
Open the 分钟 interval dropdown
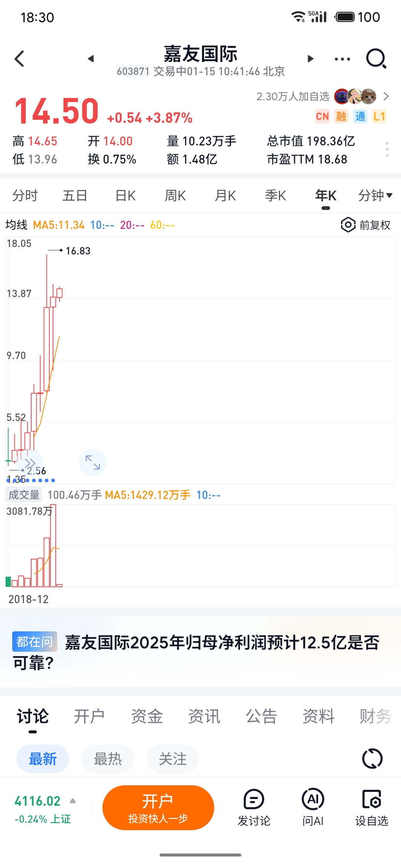tap(375, 195)
